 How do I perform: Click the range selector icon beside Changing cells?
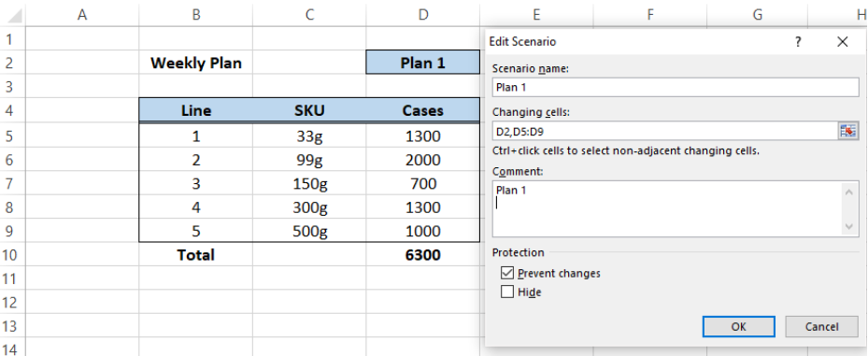tap(847, 131)
